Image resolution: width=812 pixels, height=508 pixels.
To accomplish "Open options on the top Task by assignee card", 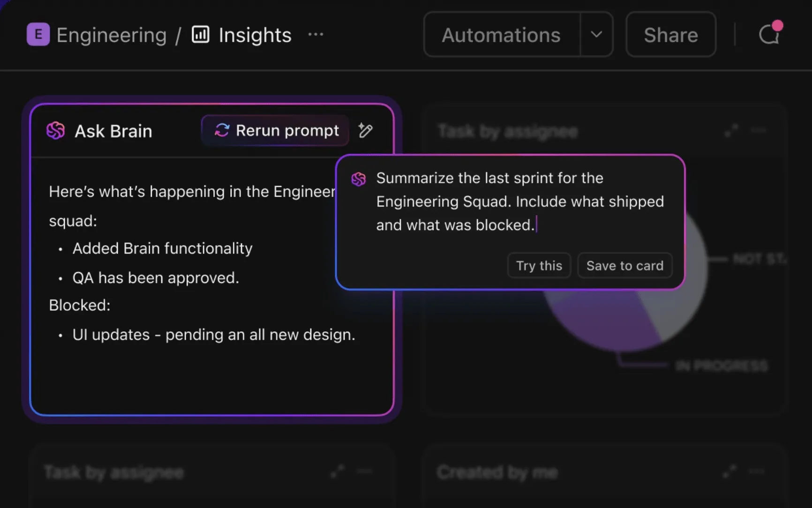I will (759, 131).
